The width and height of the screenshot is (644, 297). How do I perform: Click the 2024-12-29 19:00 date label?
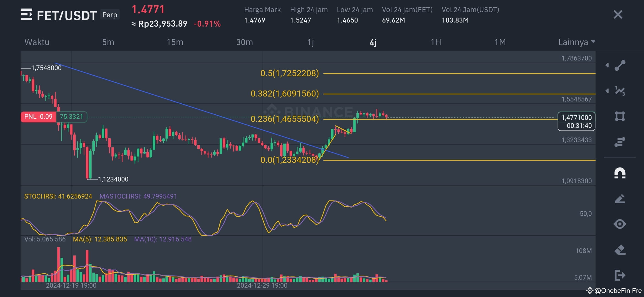[262, 285]
